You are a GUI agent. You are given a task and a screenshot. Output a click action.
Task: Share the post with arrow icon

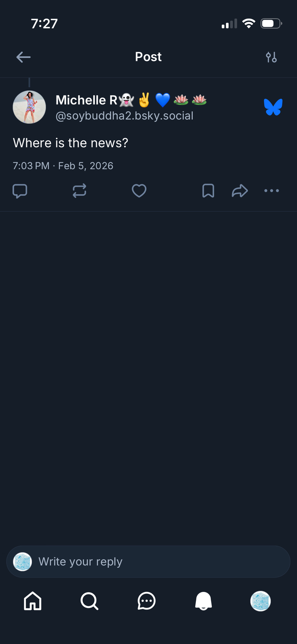point(240,191)
